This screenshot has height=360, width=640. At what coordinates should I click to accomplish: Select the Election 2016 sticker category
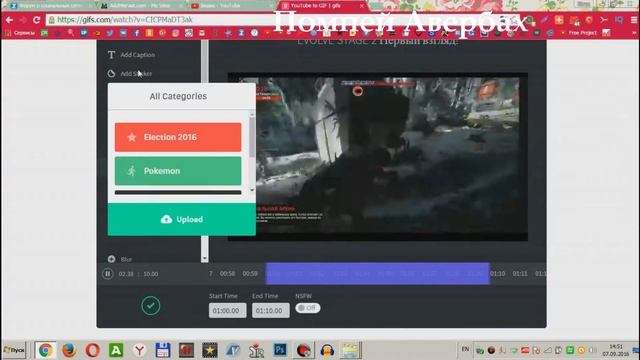click(x=178, y=137)
